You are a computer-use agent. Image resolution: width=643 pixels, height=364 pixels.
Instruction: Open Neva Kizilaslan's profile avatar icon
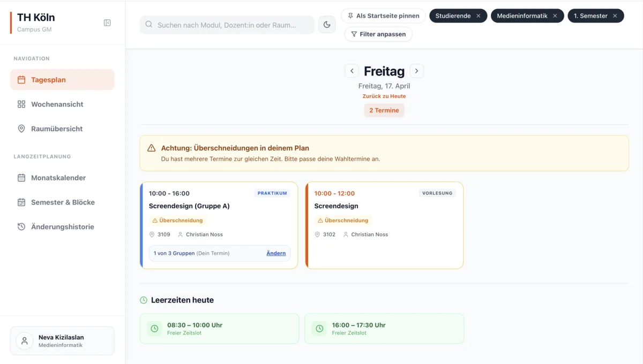(x=24, y=341)
